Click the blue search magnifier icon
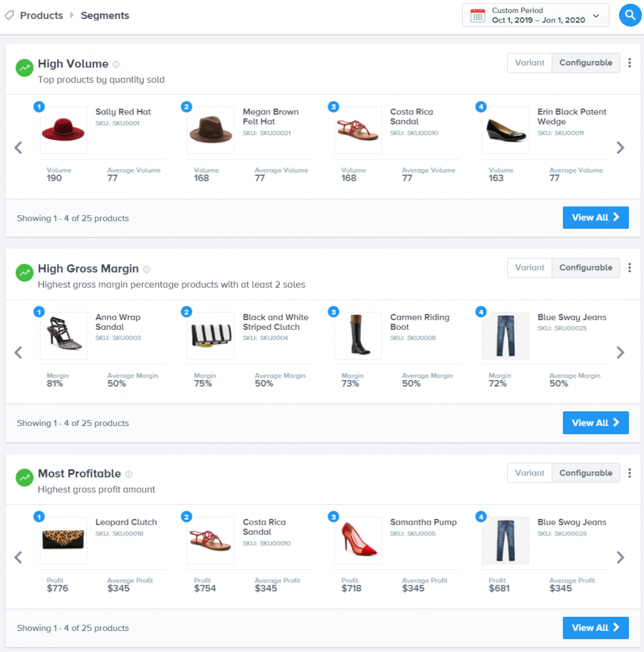The image size is (644, 652). tap(630, 15)
